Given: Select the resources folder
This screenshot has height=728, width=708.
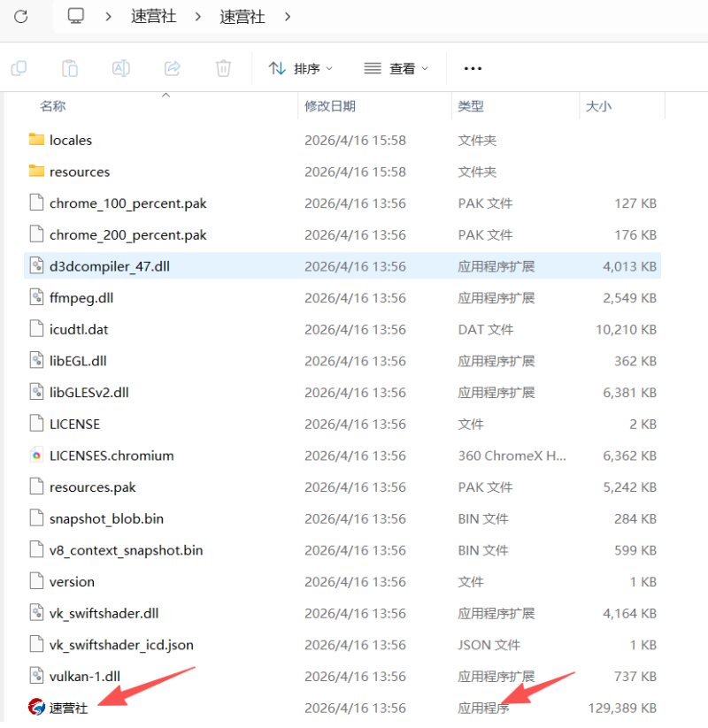Looking at the screenshot, I should [x=79, y=172].
